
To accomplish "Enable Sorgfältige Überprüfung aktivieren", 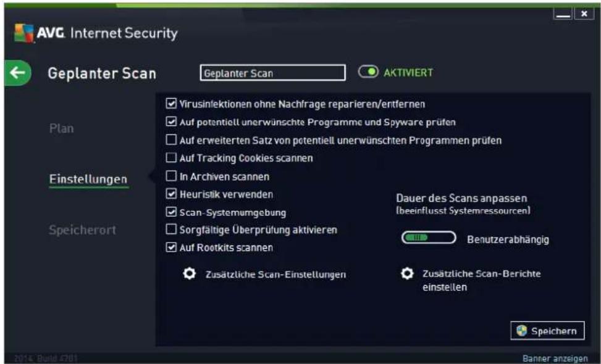I will click(171, 230).
